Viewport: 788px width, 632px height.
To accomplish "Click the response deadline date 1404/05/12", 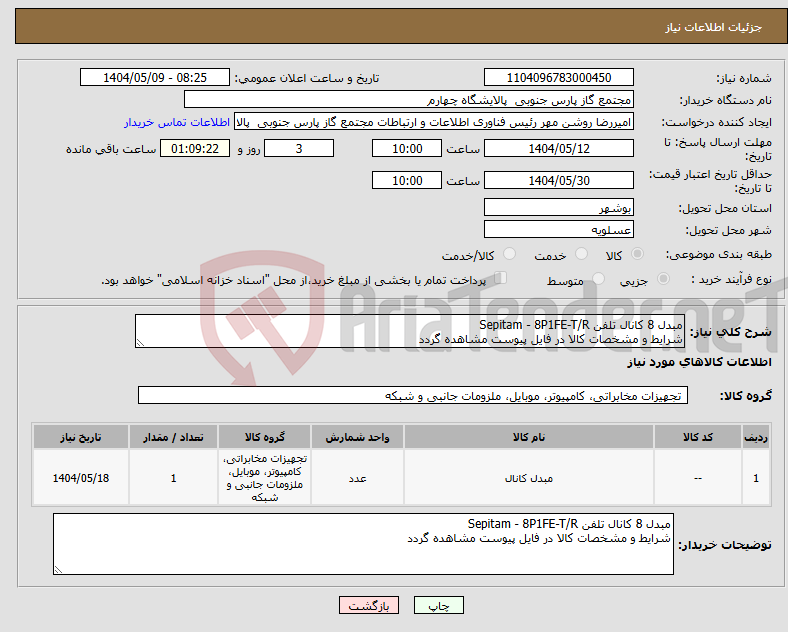I will point(558,149).
